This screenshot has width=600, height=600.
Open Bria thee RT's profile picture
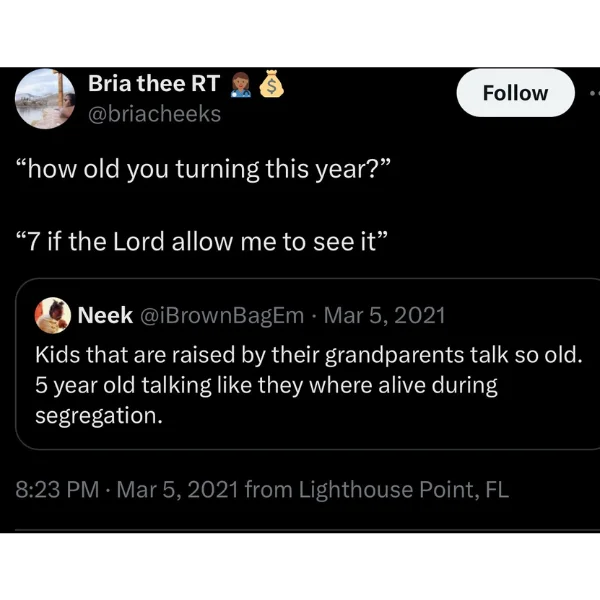[x=45, y=99]
